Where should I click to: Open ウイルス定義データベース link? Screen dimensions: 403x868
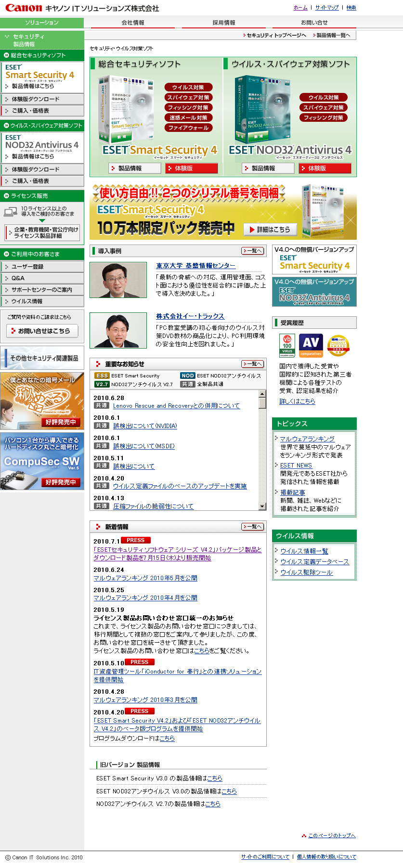tap(315, 562)
